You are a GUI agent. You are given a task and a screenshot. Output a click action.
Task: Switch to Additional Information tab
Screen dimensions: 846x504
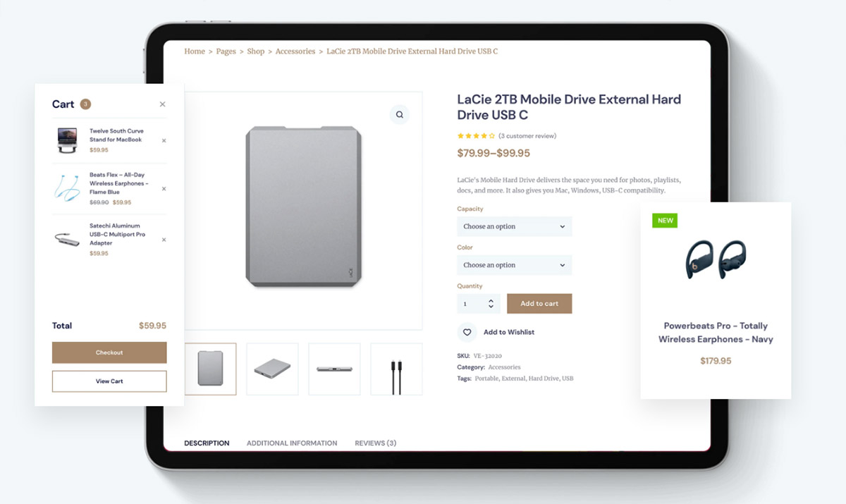(x=292, y=443)
